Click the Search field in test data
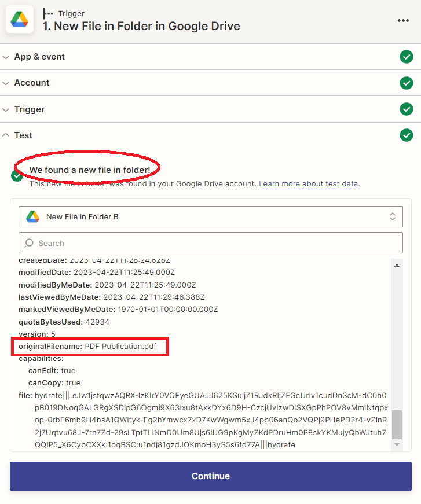The image size is (421, 504). 210,243
